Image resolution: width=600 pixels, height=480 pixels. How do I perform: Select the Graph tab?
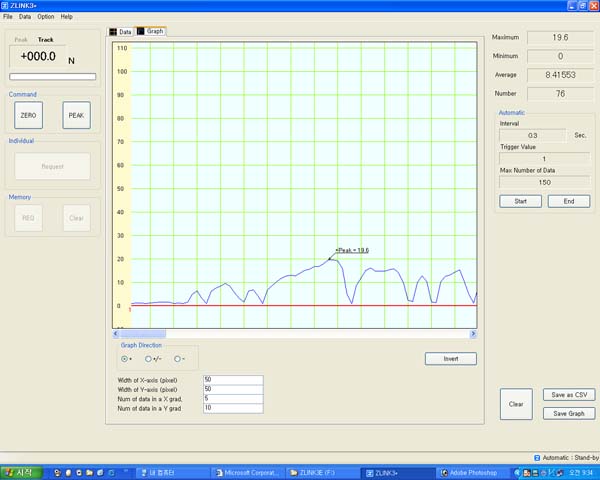[x=151, y=32]
